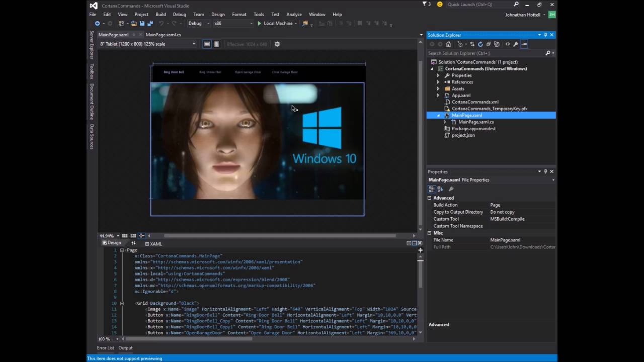The image size is (644, 362).
Task: Click the Undo arrow icon
Action: pyautogui.click(x=161, y=23)
